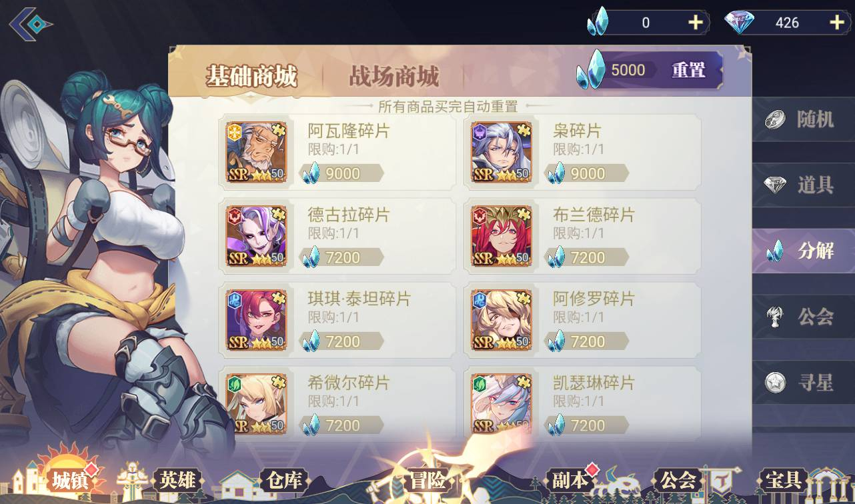Open the 布兰德碎片 hero icon

coord(502,236)
